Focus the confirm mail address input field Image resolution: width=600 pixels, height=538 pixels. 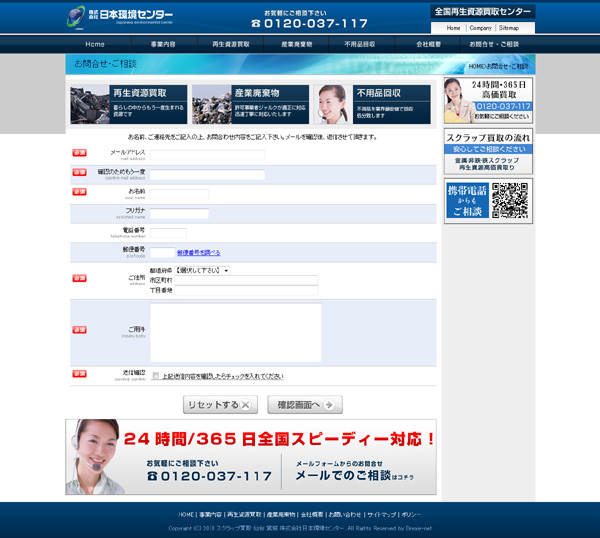207,175
